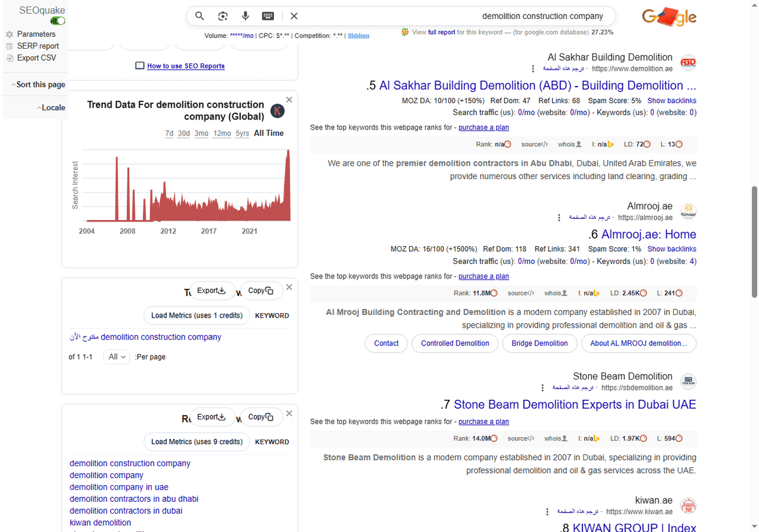Open three-dot menu for Almrooj.ae result
The height and width of the screenshot is (532, 759).
click(x=558, y=218)
